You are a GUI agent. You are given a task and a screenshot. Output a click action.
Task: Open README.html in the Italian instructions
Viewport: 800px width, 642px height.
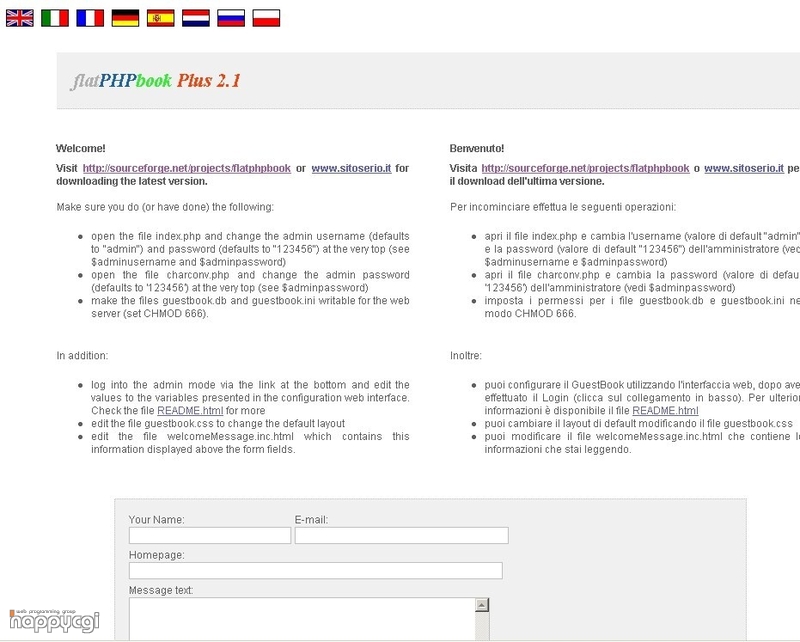(x=665, y=411)
